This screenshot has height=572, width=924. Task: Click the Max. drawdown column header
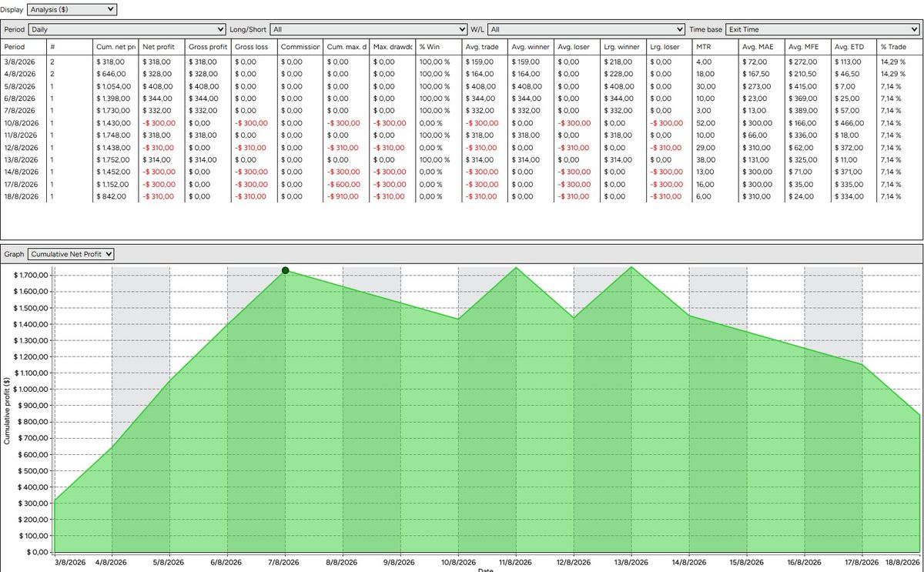[x=393, y=47]
